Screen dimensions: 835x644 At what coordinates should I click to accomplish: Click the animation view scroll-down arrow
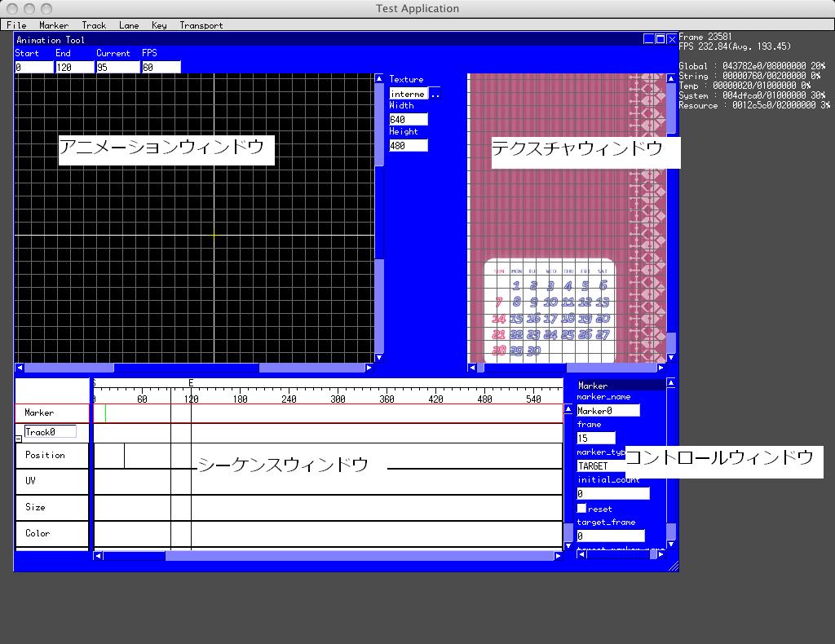[x=378, y=357]
